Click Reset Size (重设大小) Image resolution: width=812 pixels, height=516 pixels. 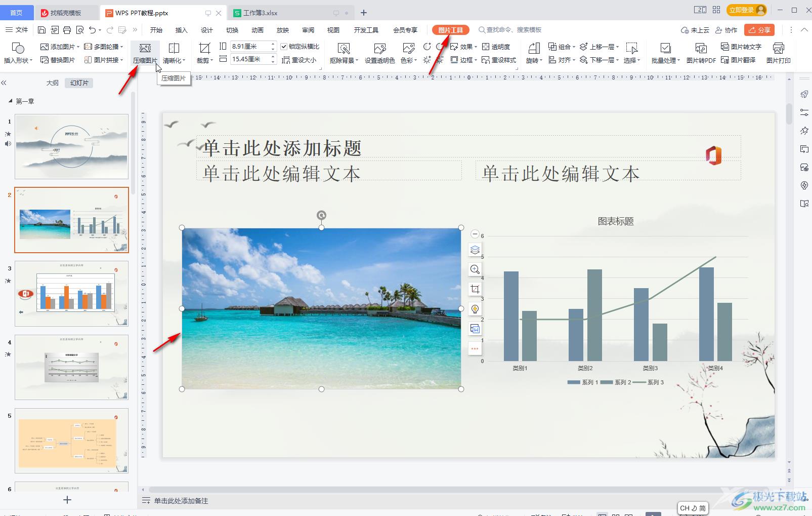pos(299,60)
